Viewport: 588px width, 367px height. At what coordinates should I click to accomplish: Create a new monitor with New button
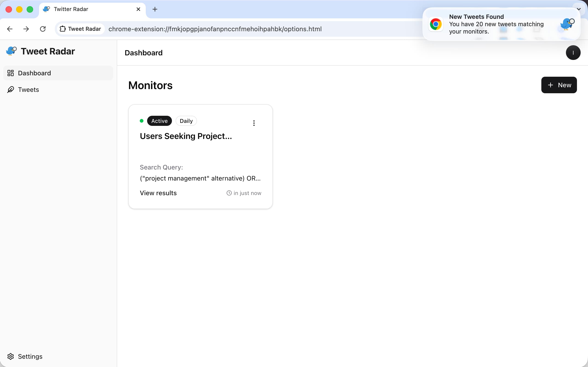pyautogui.click(x=559, y=85)
